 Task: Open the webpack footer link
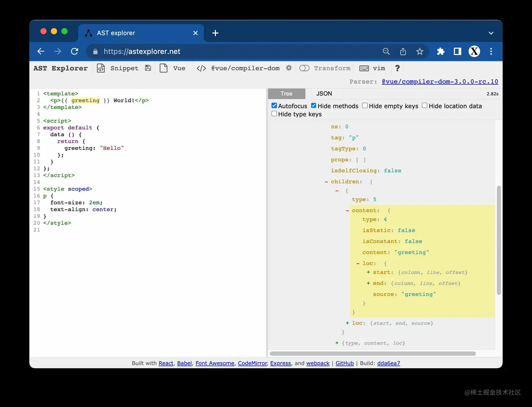point(318,363)
